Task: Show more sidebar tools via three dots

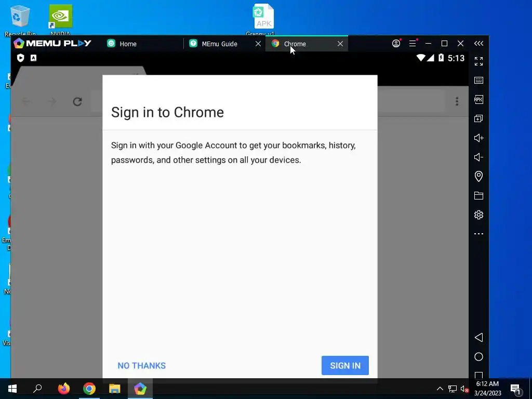Action: [478, 234]
